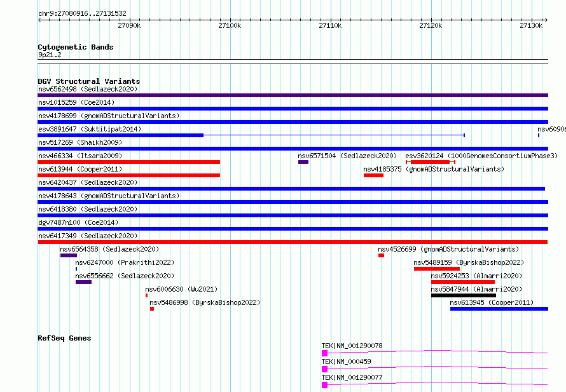566x392 pixels.
Task: Select the nsv6562498 purple variant bar
Action: [x=293, y=95]
